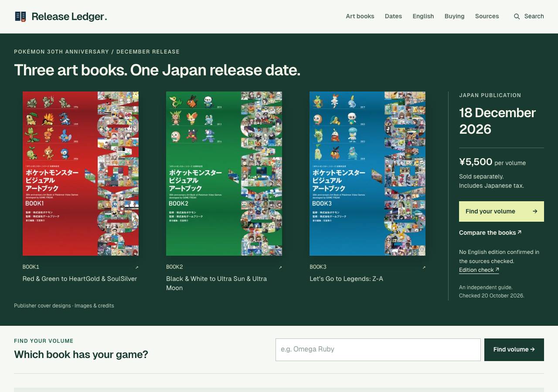Click the BOOK2 caption label under cover

[174, 267]
